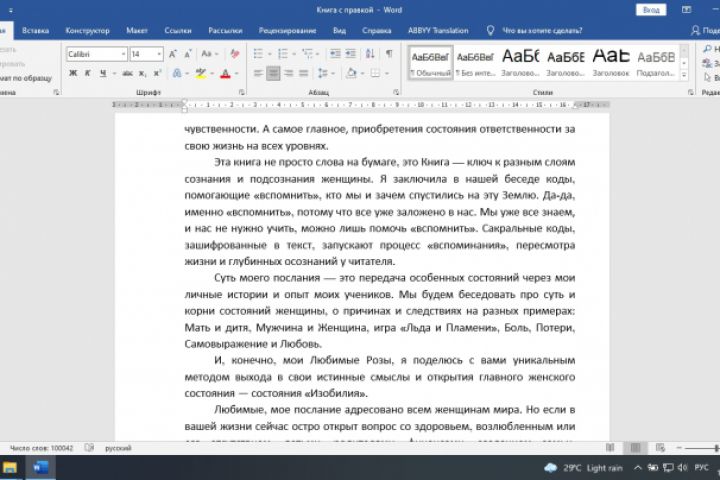Align text left
Viewport: 720px width, 480px height.
pyautogui.click(x=259, y=73)
